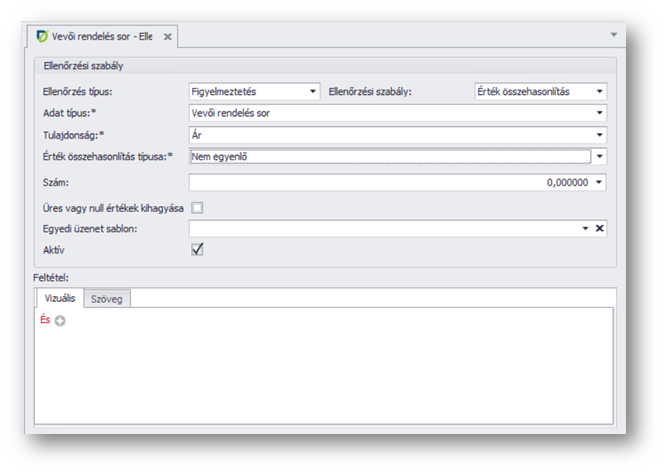Open the tab list arrow at top right
Screen dimensions: 668x476
click(612, 34)
